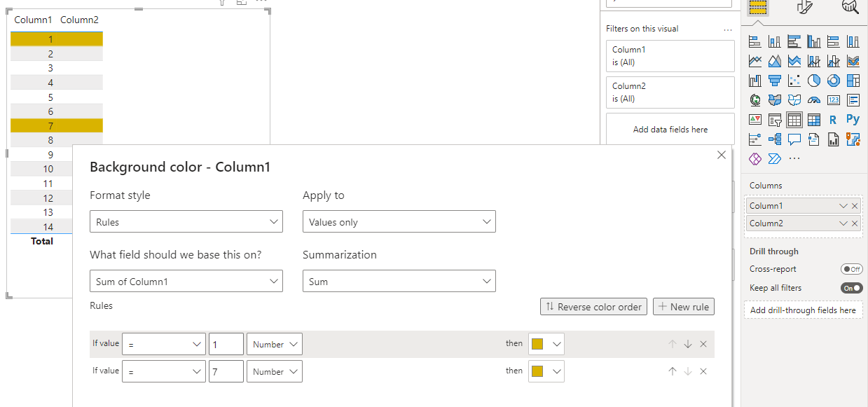This screenshot has height=407, width=868.
Task: Get more visuals via the ellipsis
Action: 794,159
